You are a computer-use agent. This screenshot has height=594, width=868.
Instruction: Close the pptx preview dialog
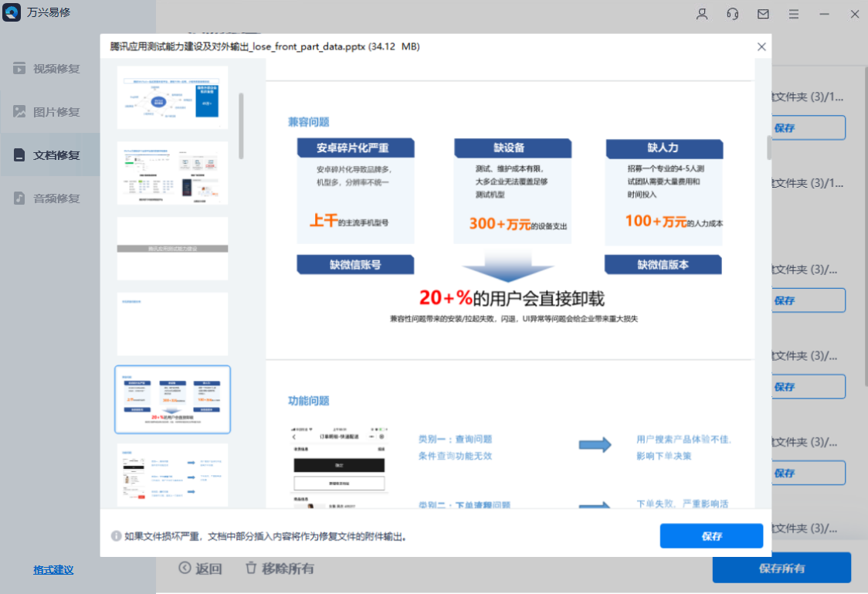point(761,46)
